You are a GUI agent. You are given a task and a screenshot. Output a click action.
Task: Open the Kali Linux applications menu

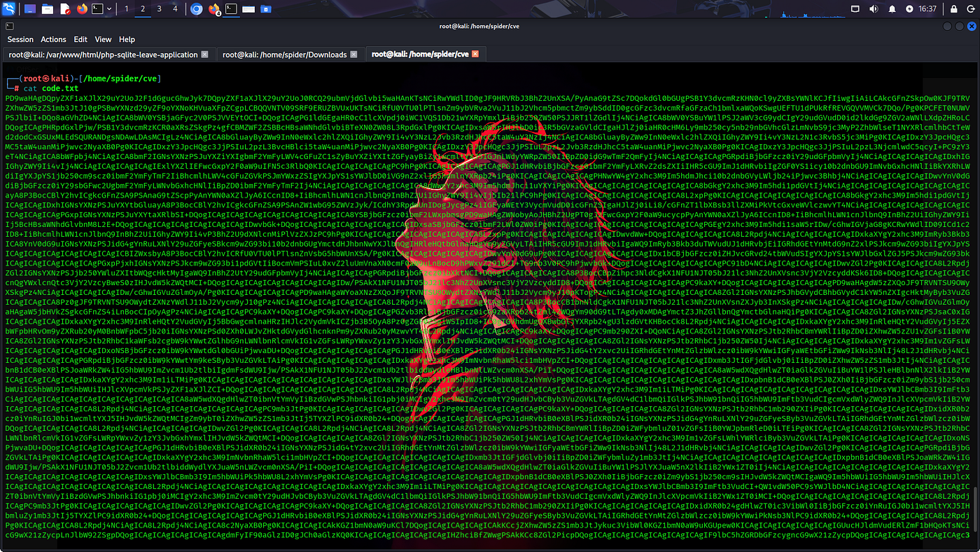[10, 9]
